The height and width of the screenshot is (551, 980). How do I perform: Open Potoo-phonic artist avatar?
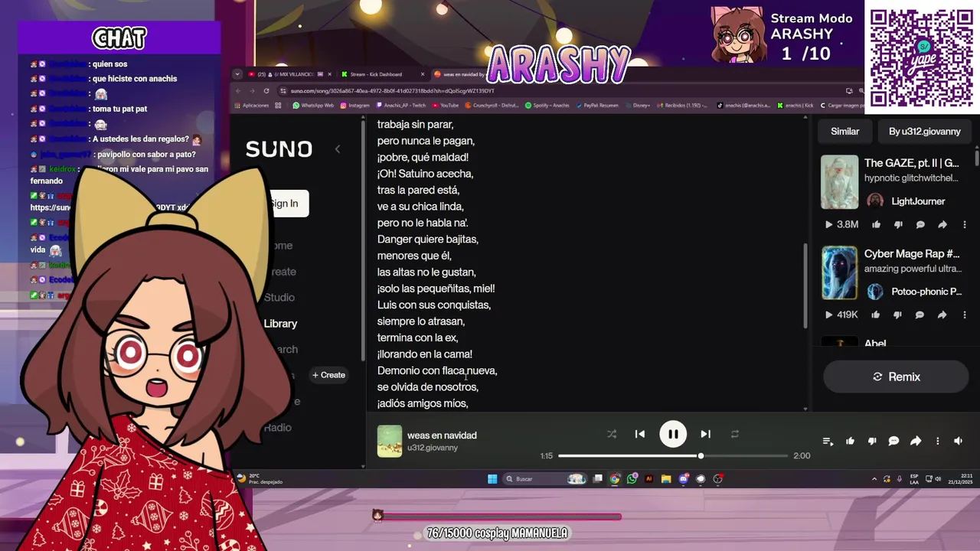click(875, 292)
